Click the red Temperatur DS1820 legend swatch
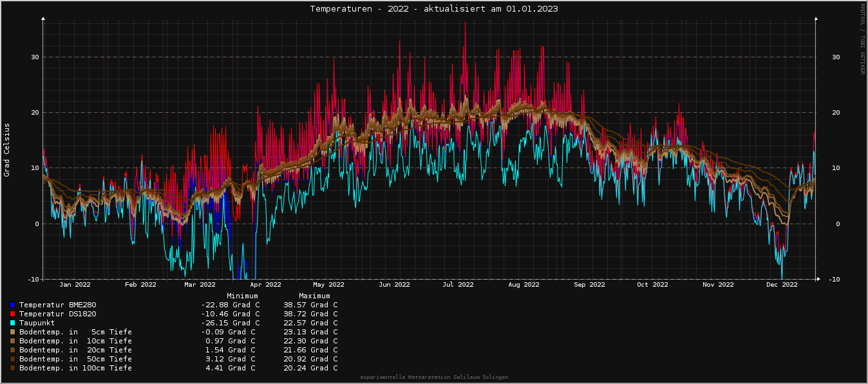This screenshot has height=384, width=868. tap(12, 314)
